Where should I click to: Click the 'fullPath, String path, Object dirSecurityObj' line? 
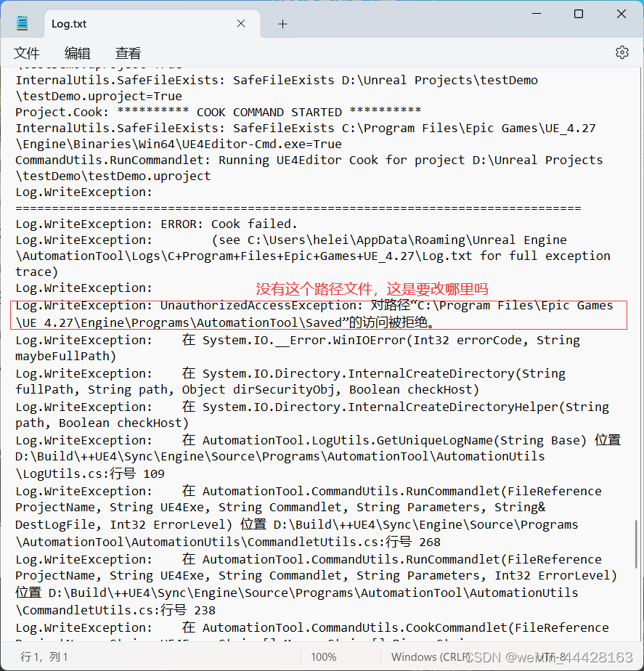pos(247,389)
